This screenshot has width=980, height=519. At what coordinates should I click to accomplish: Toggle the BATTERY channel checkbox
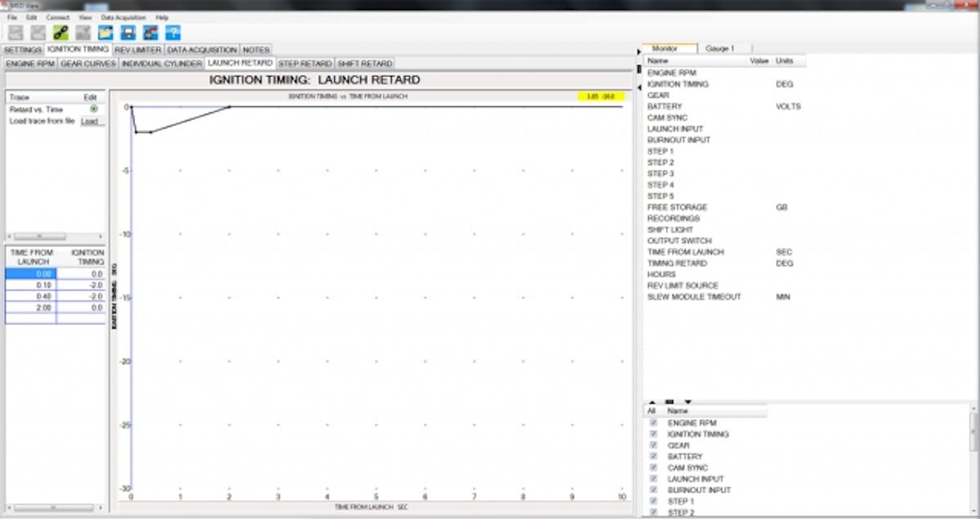pyautogui.click(x=653, y=457)
